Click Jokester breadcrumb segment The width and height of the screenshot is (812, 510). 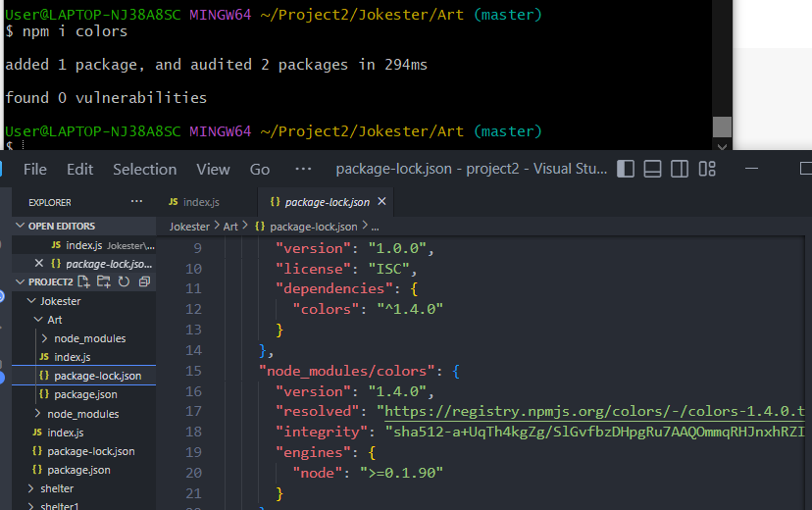click(x=189, y=227)
